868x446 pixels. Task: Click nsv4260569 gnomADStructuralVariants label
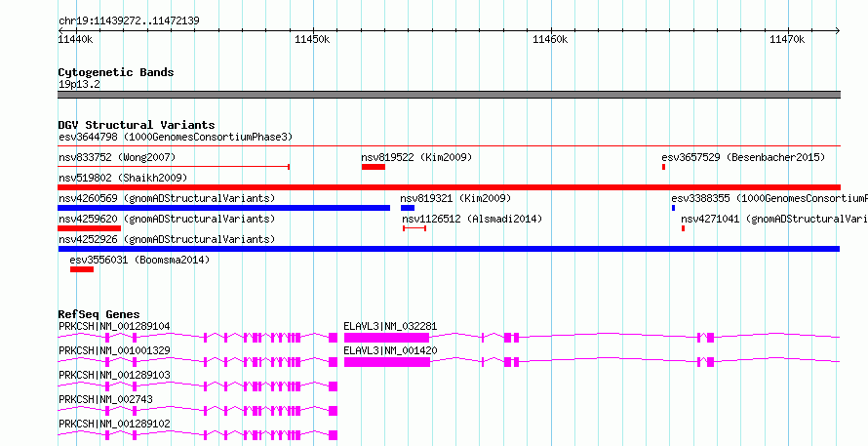click(x=167, y=198)
